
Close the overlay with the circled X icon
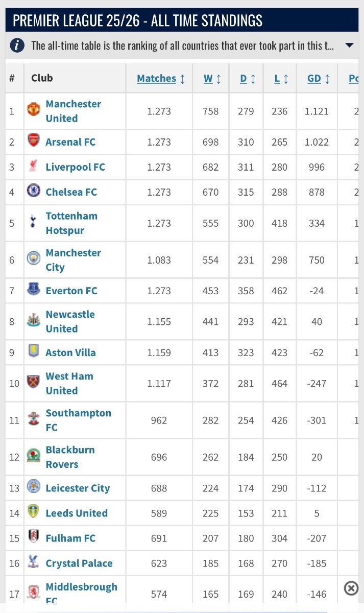point(351,588)
